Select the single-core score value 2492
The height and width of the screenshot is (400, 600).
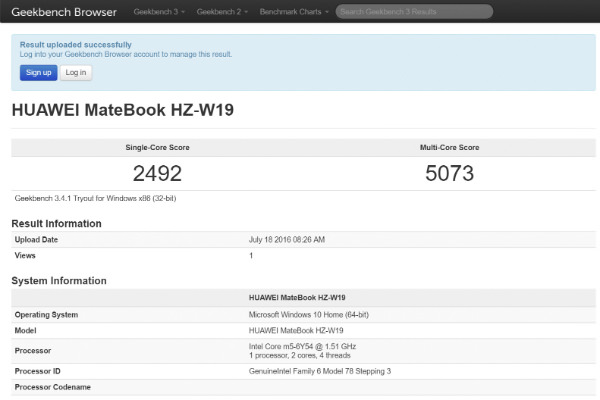tap(157, 173)
